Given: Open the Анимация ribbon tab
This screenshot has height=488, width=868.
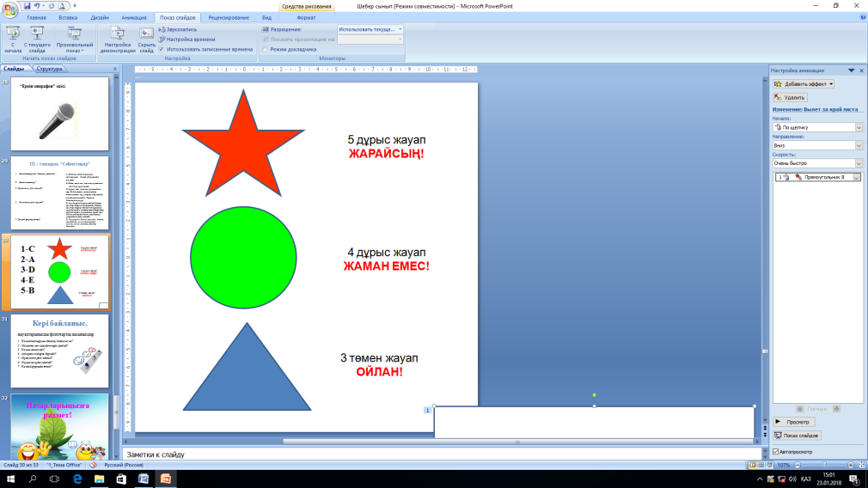Looking at the screenshot, I should point(134,18).
